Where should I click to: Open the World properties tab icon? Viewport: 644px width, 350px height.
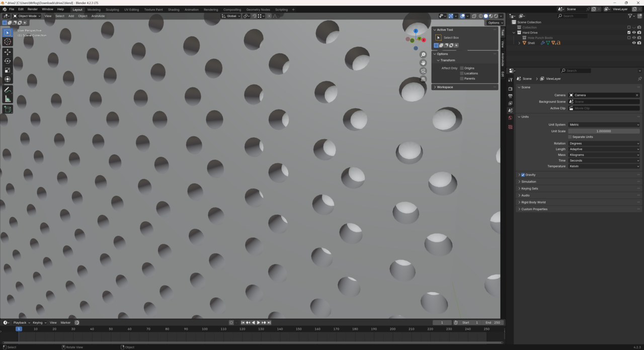510,118
